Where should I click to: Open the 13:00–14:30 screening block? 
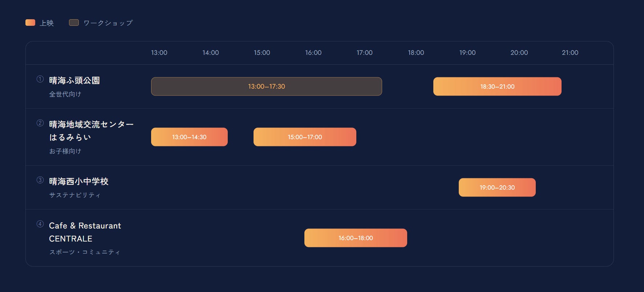pyautogui.click(x=189, y=137)
